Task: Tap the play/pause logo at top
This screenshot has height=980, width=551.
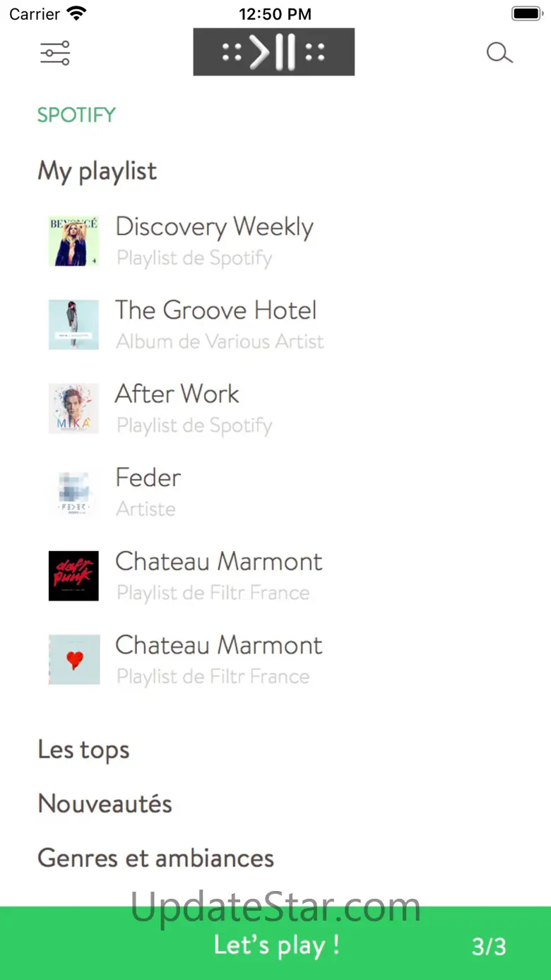Action: point(274,52)
